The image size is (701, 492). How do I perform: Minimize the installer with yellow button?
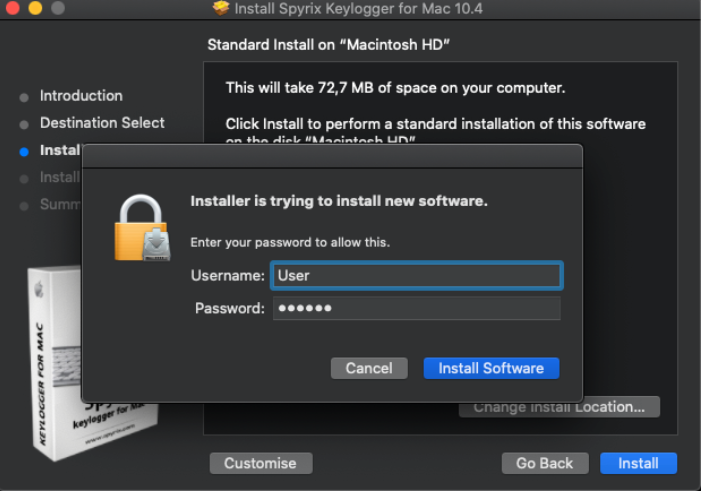(35, 8)
